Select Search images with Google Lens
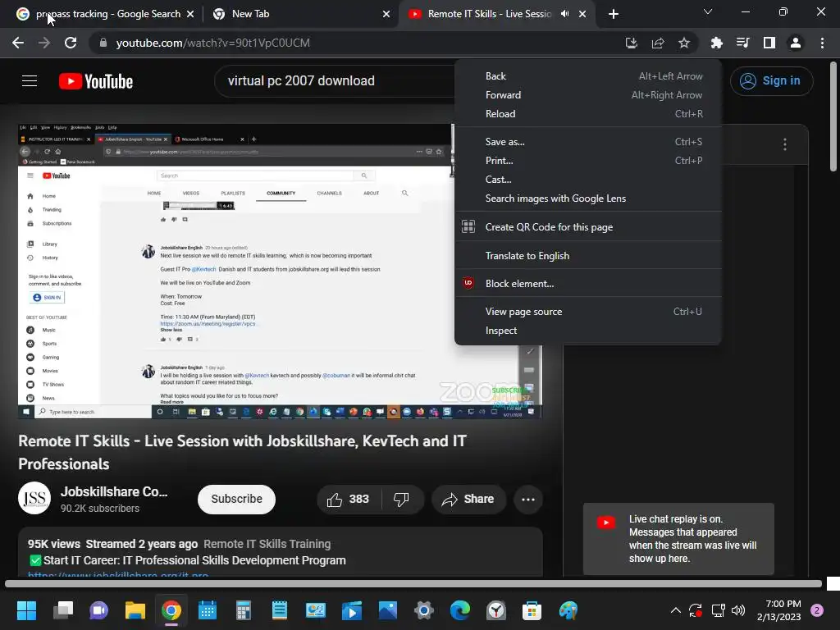The height and width of the screenshot is (630, 840). [587, 199]
